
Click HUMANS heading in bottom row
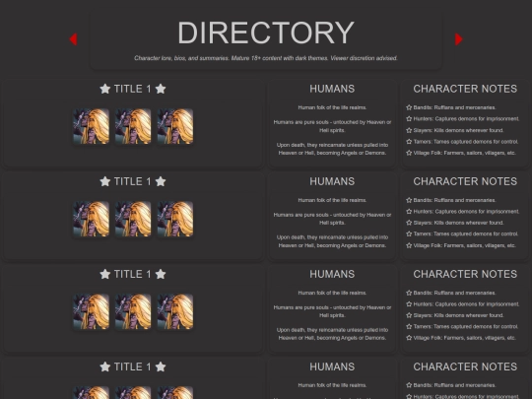click(x=332, y=366)
